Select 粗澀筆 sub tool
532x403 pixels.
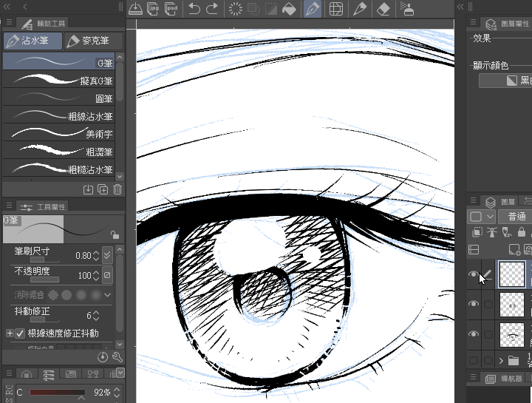[x=58, y=151]
